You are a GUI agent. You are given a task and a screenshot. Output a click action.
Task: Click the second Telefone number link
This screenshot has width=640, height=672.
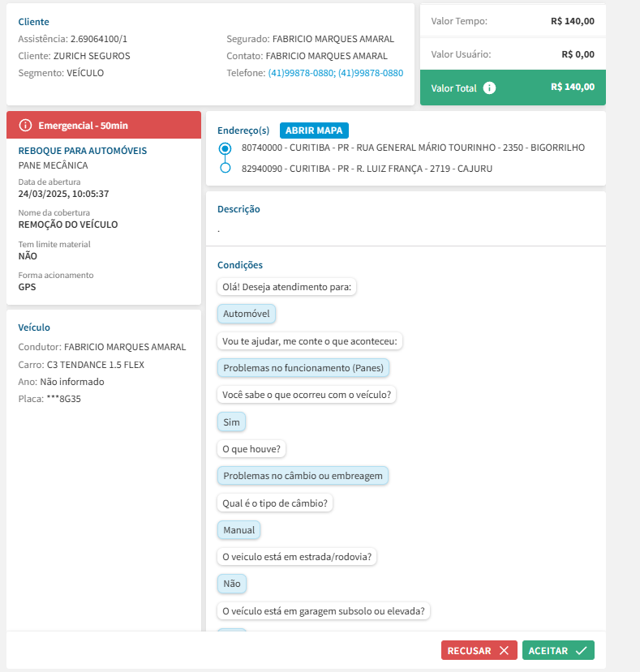371,73
